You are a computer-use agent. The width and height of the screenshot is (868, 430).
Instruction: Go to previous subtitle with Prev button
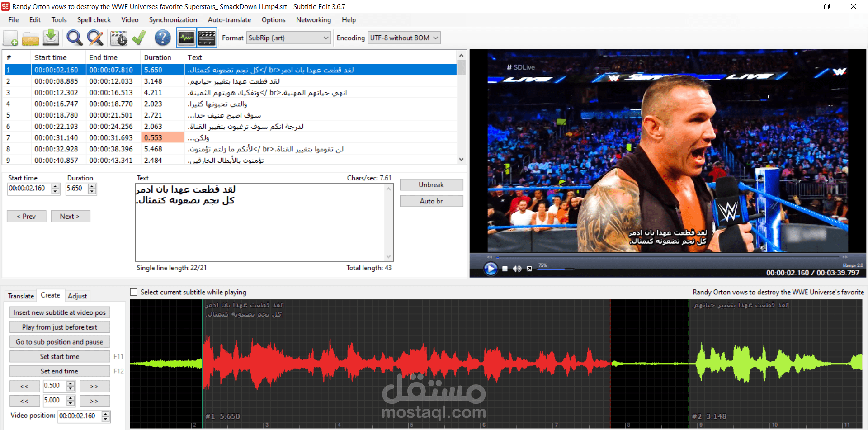coord(26,217)
